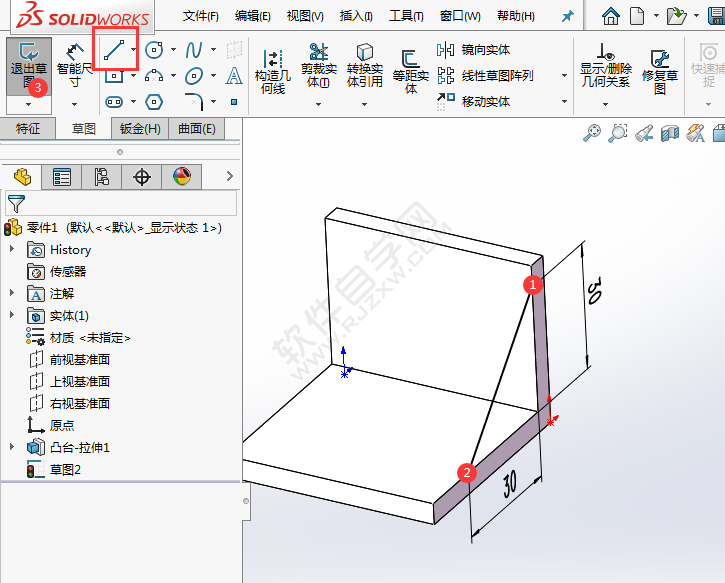Select the Polygon sketch tool
725x583 pixels.
154,102
